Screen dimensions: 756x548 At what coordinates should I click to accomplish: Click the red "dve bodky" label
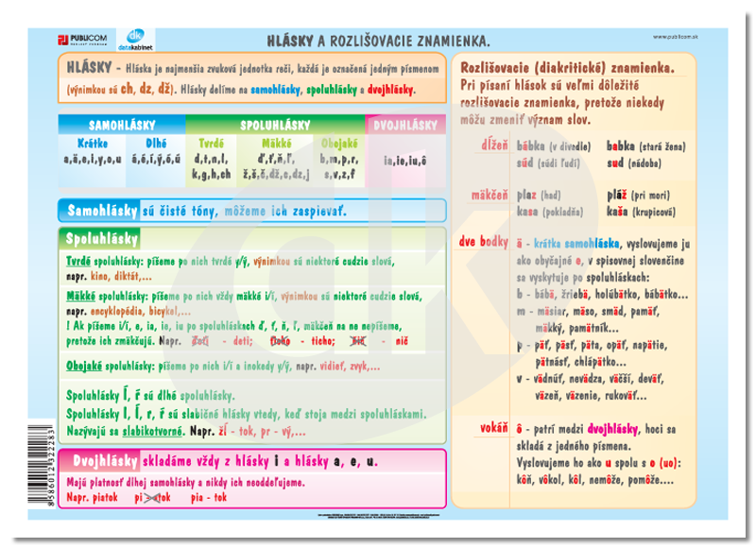click(483, 242)
